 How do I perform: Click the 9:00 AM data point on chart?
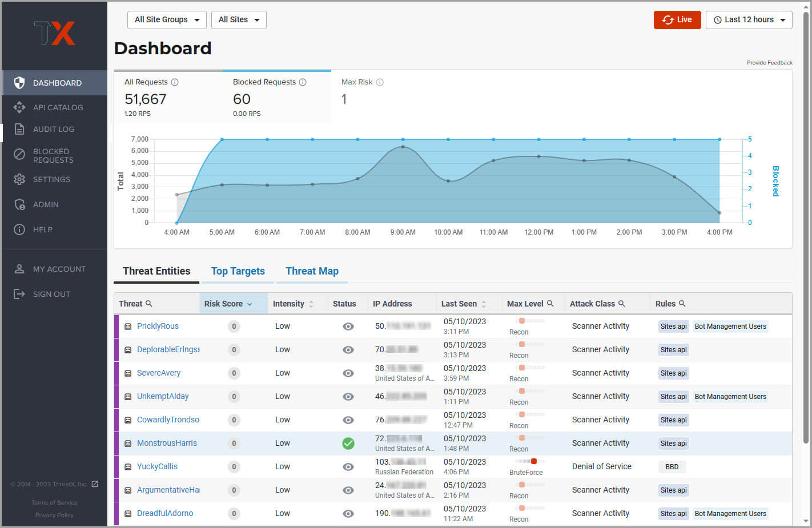pyautogui.click(x=403, y=147)
